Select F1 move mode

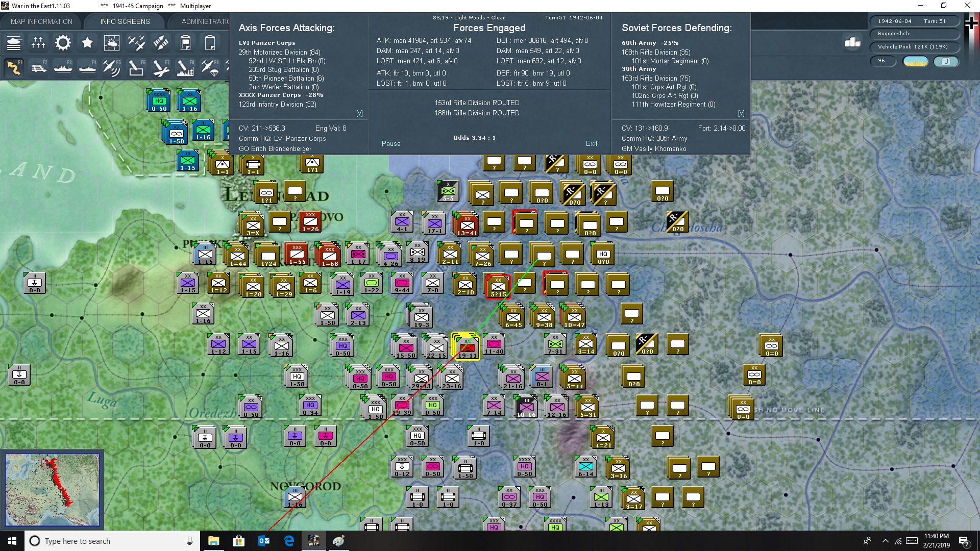[x=14, y=68]
